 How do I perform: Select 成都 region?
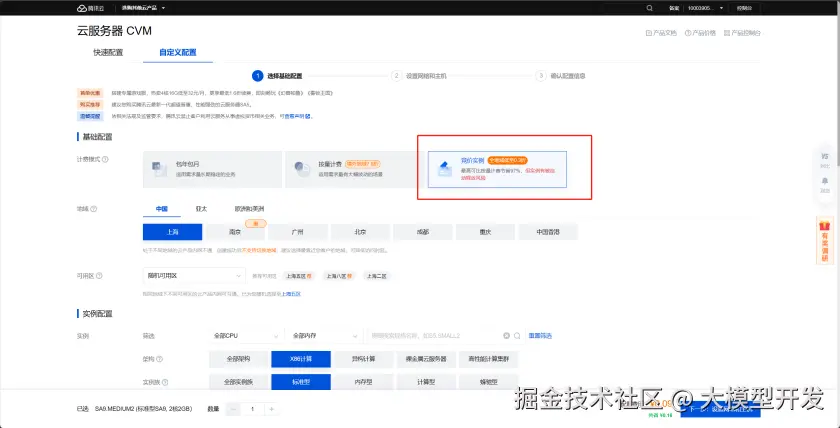click(423, 232)
